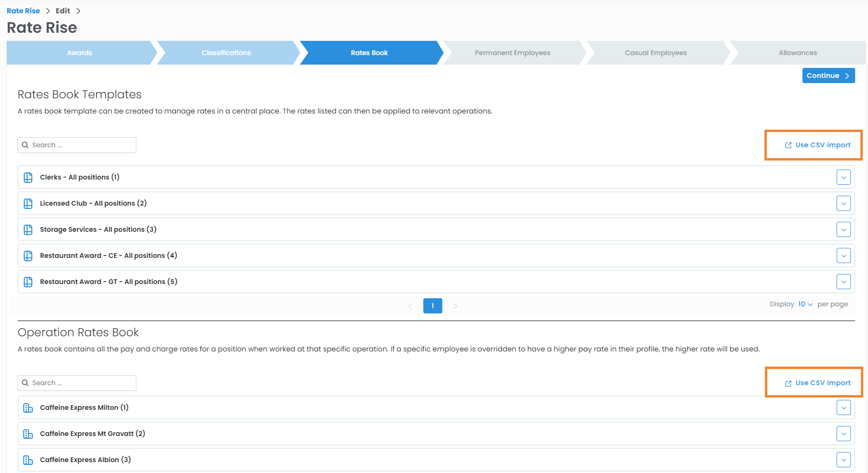Go to the Classifications step

coord(226,53)
